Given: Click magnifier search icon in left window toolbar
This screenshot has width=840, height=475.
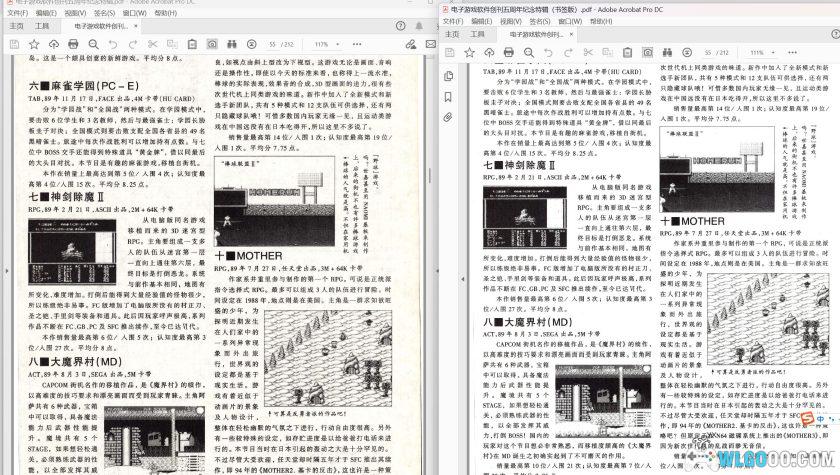Looking at the screenshot, I should click(x=93, y=44).
